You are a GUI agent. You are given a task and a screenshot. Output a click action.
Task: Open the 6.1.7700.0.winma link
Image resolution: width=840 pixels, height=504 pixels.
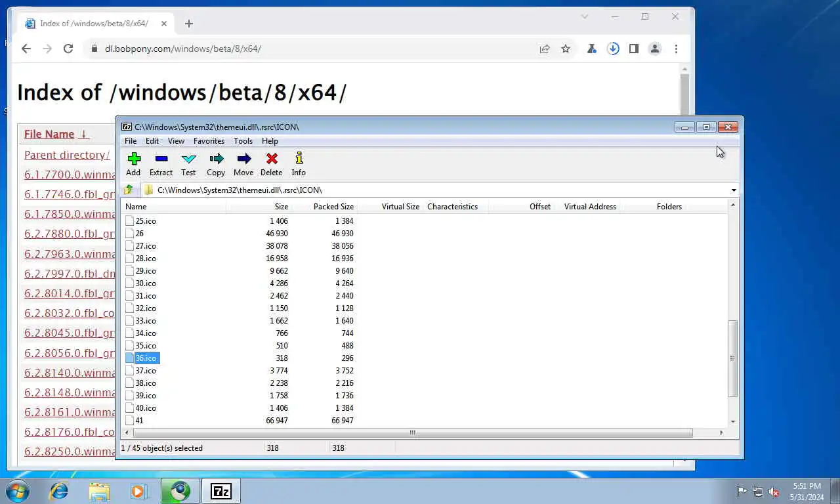pos(70,175)
